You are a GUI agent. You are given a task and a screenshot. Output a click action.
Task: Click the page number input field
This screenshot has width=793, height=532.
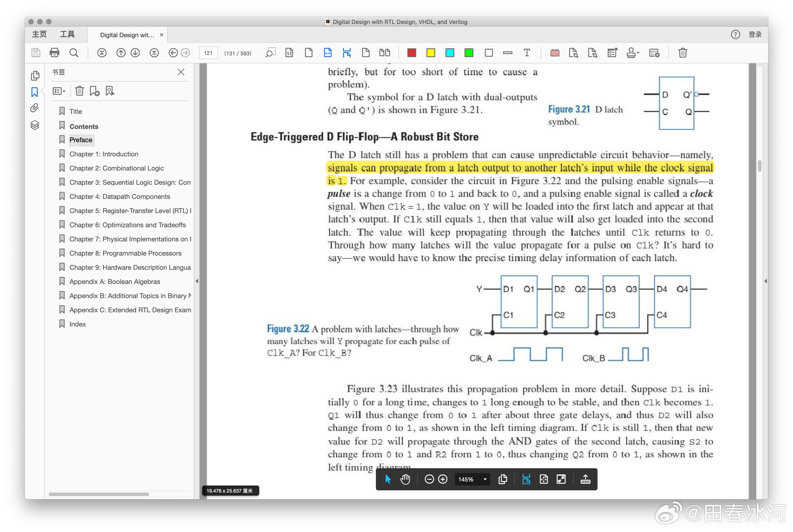point(208,53)
